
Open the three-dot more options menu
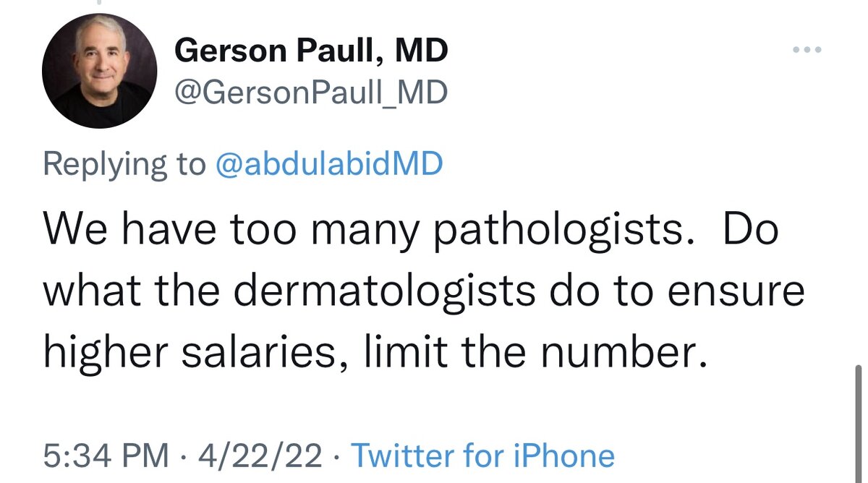click(807, 50)
